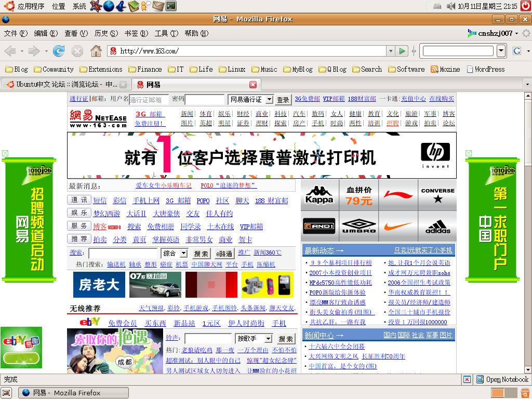Launch the terminal from the top panel
The image size is (532, 399).
coord(171,6)
